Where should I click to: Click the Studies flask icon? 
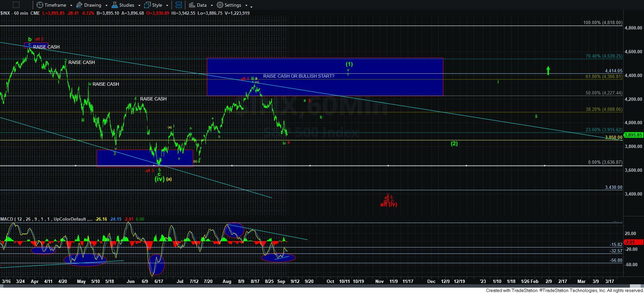(x=114, y=5)
